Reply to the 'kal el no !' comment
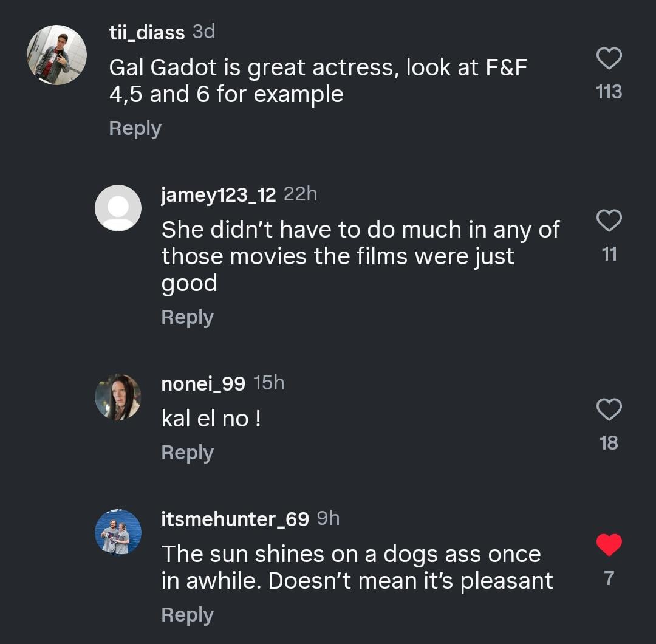656x644 pixels. coord(188,453)
